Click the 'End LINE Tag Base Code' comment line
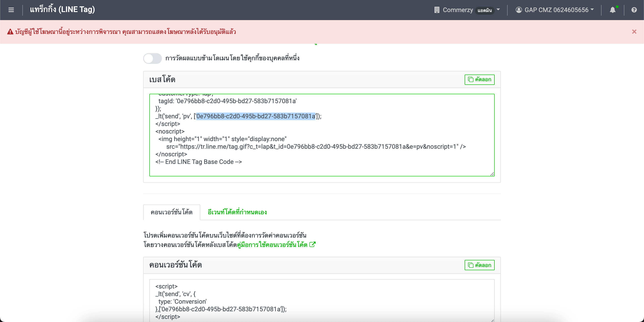Image resolution: width=644 pixels, height=322 pixels. click(x=199, y=162)
